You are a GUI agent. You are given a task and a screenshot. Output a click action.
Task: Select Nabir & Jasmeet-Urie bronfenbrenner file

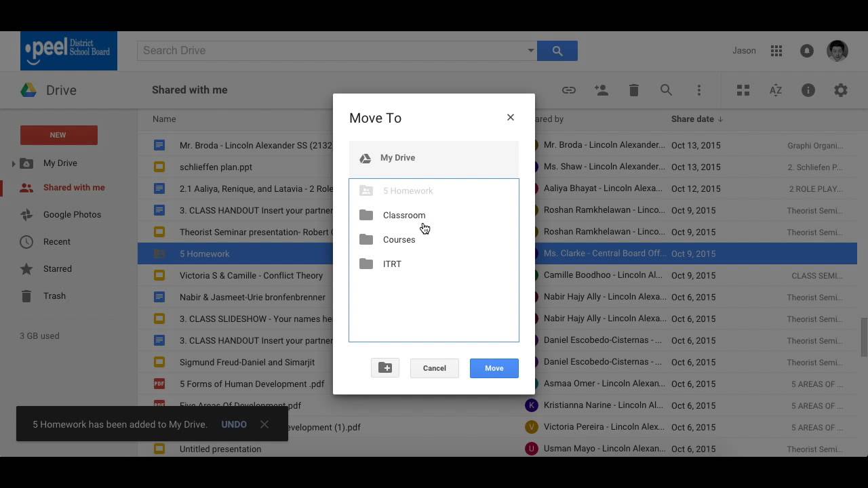(252, 297)
